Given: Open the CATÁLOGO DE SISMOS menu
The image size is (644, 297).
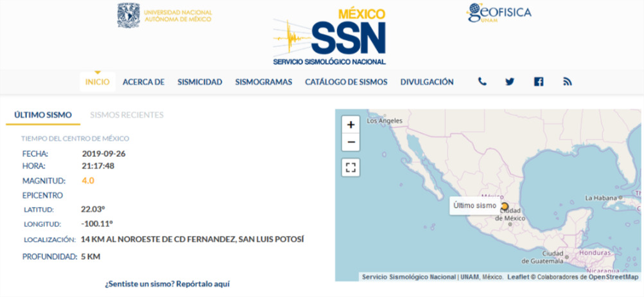Looking at the screenshot, I should point(346,82).
